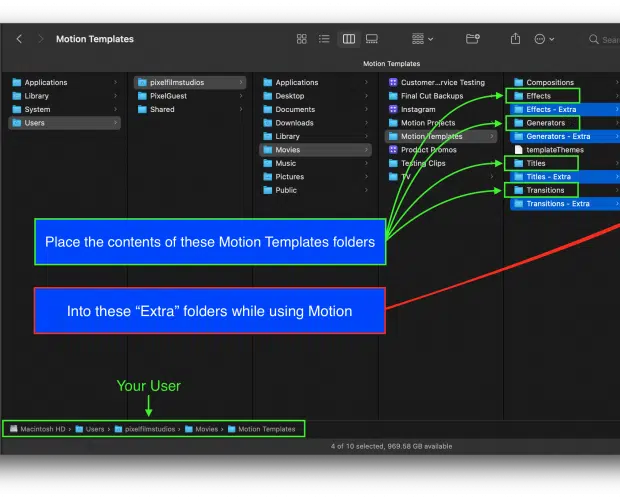Viewport: 620px width, 500px height.
Task: Expand Users folder chevron
Action: [x=115, y=123]
